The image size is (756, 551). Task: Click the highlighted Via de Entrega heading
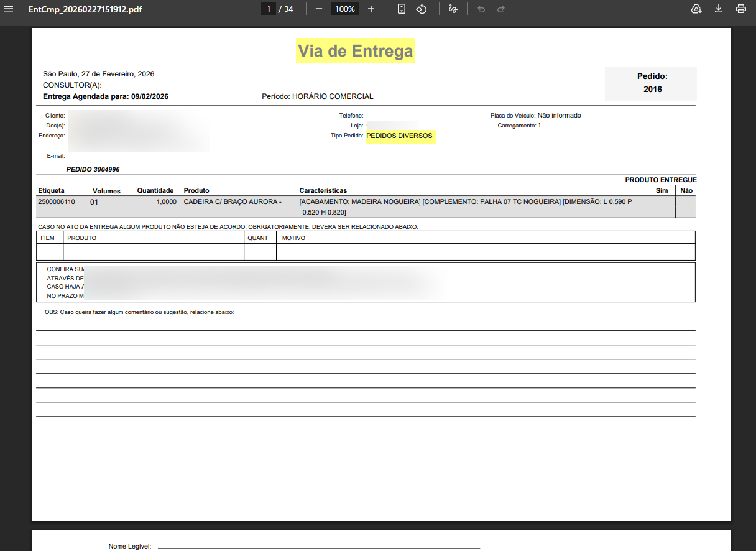(x=355, y=51)
